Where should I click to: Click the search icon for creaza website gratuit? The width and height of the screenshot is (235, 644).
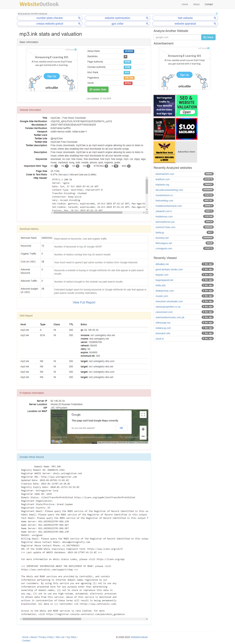(x=79, y=24)
